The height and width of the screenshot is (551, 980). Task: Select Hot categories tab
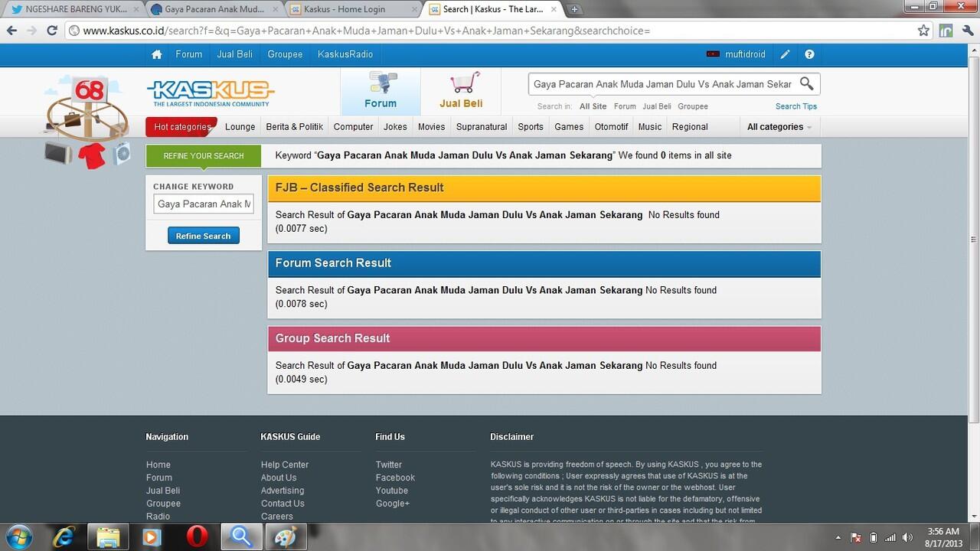182,127
